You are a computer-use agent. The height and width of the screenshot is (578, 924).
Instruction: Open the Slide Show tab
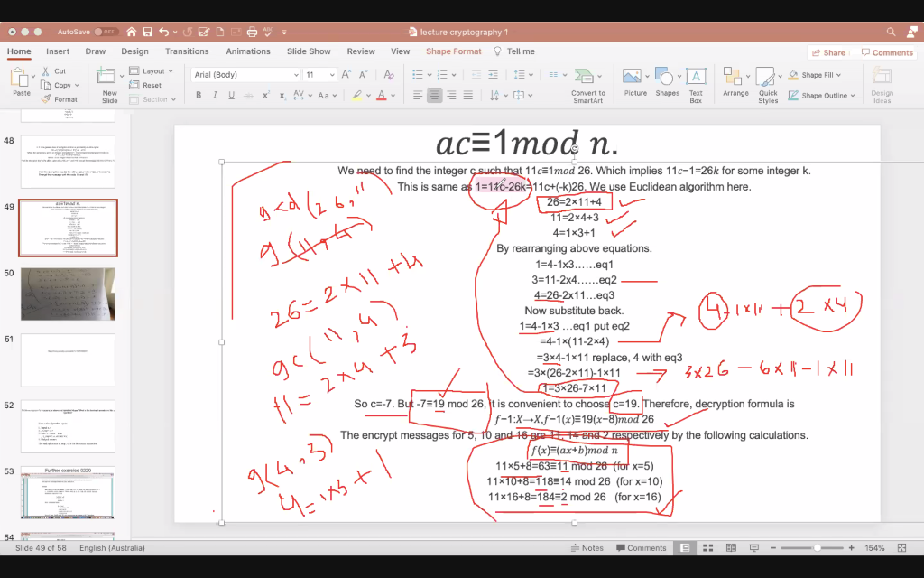tap(309, 51)
